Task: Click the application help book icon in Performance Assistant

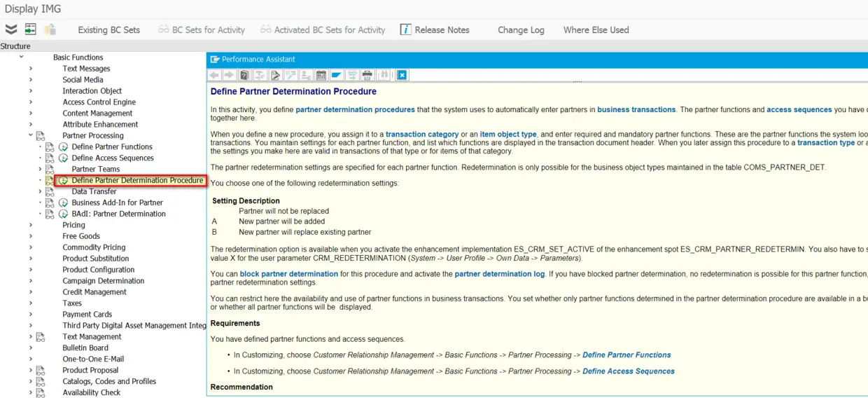Action: [244, 75]
